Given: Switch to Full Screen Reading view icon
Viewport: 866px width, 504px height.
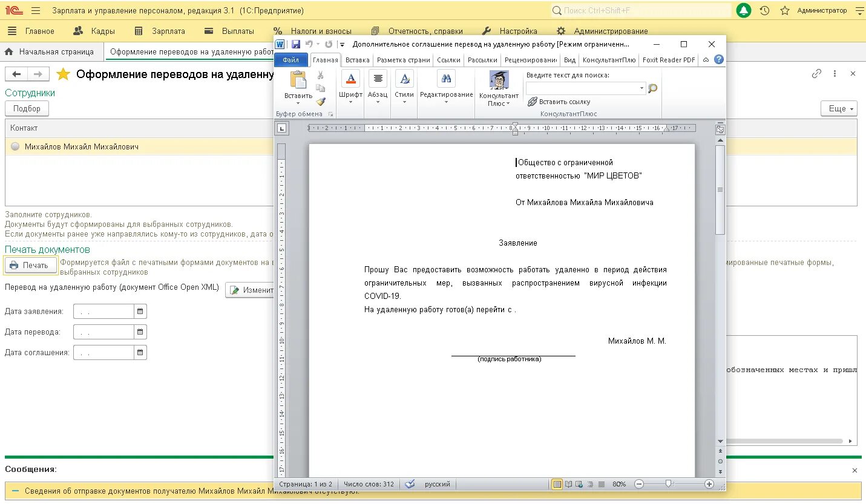Looking at the screenshot, I should click(568, 484).
